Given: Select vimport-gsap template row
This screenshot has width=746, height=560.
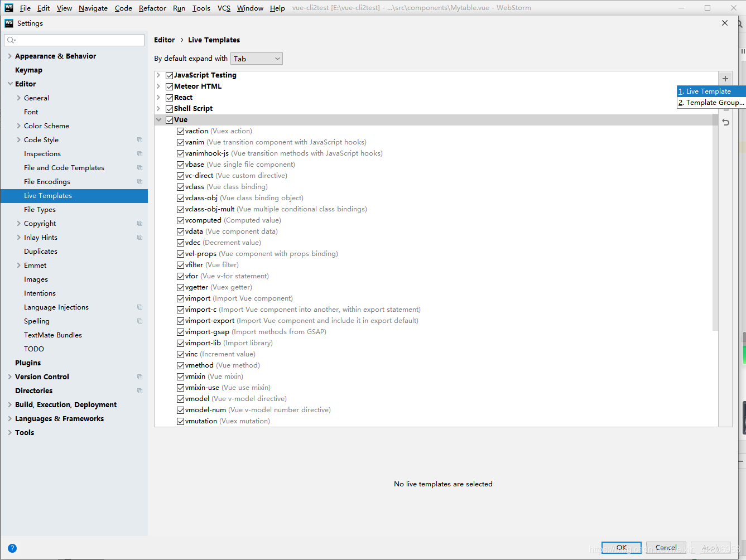Looking at the screenshot, I should pyautogui.click(x=256, y=332).
